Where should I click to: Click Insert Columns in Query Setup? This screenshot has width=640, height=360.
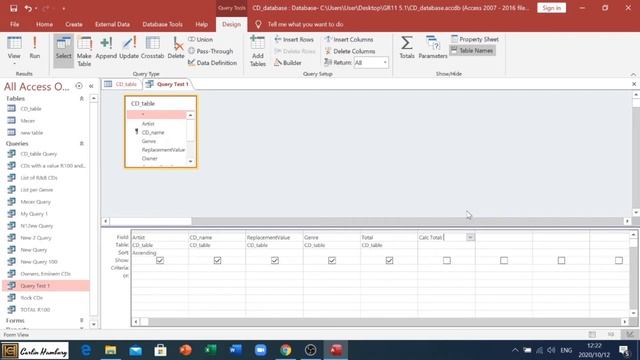pyautogui.click(x=349, y=40)
